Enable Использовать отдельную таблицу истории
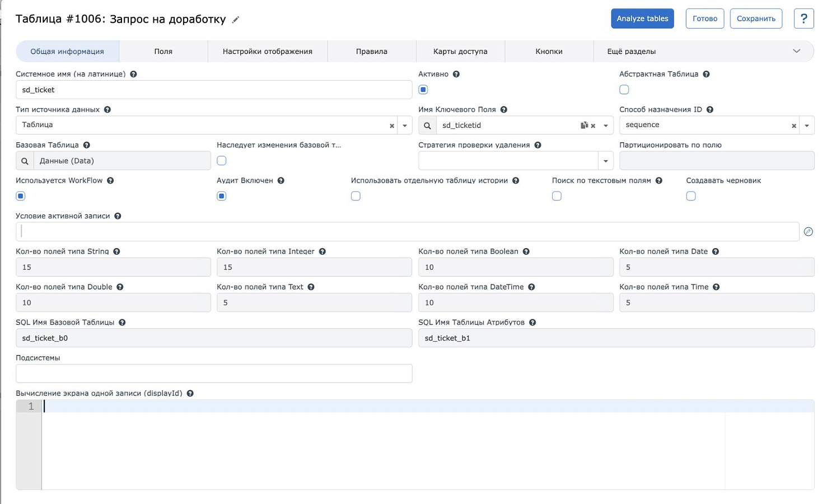 356,196
